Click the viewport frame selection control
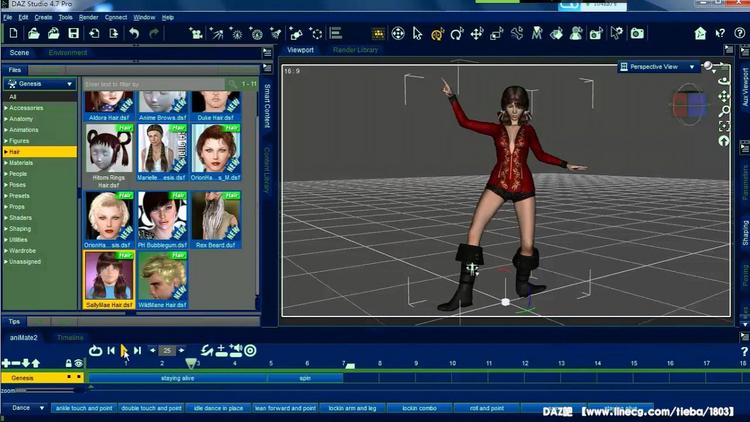 (724, 126)
